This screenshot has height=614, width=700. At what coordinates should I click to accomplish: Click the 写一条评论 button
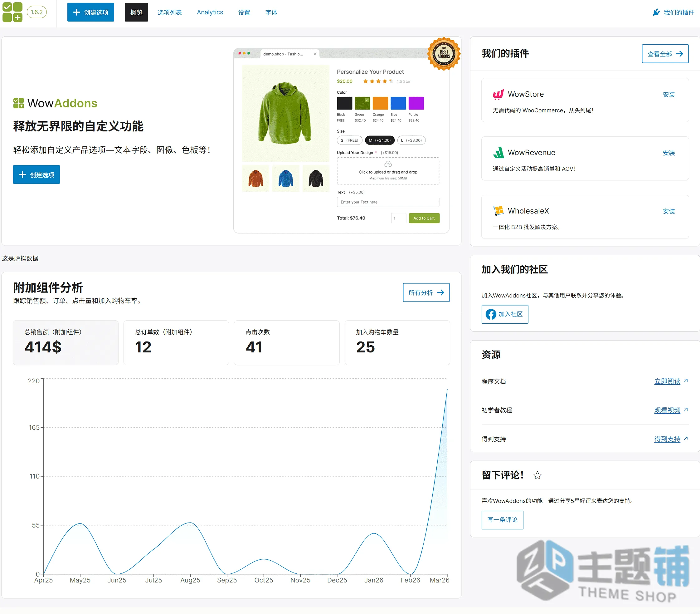[502, 520]
